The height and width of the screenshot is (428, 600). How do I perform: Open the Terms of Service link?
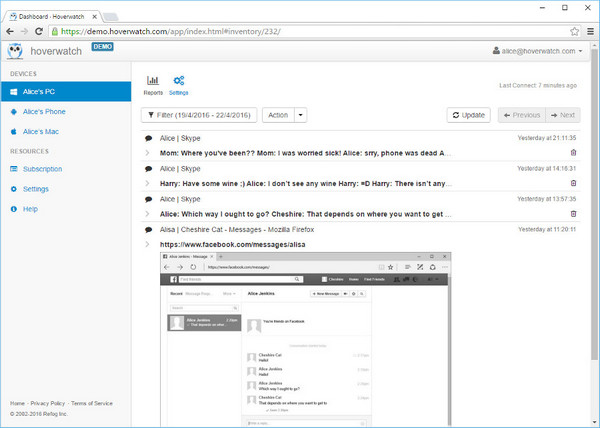coord(92,403)
